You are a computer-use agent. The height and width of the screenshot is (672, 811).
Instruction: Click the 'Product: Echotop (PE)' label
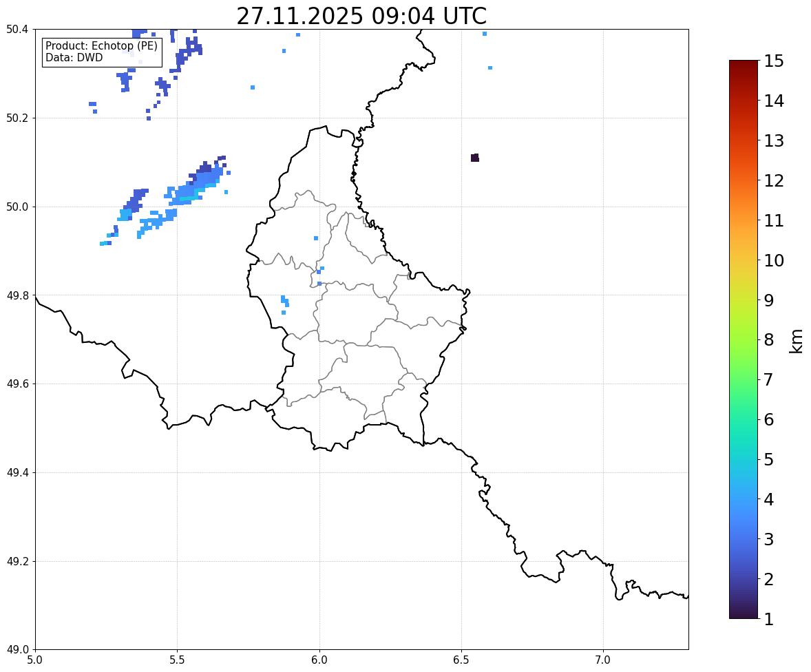pyautogui.click(x=101, y=46)
